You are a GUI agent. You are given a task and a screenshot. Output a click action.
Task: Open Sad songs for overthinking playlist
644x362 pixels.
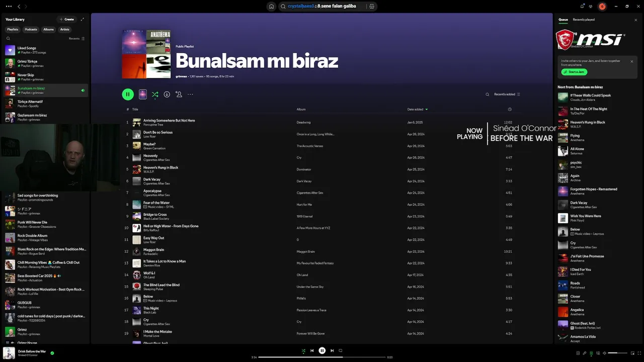pos(45,198)
